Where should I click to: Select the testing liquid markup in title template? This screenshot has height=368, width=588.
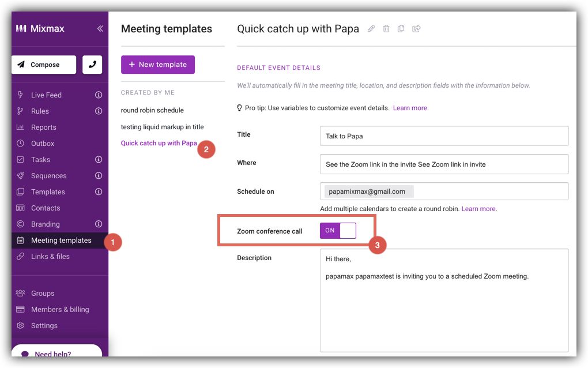pyautogui.click(x=162, y=127)
